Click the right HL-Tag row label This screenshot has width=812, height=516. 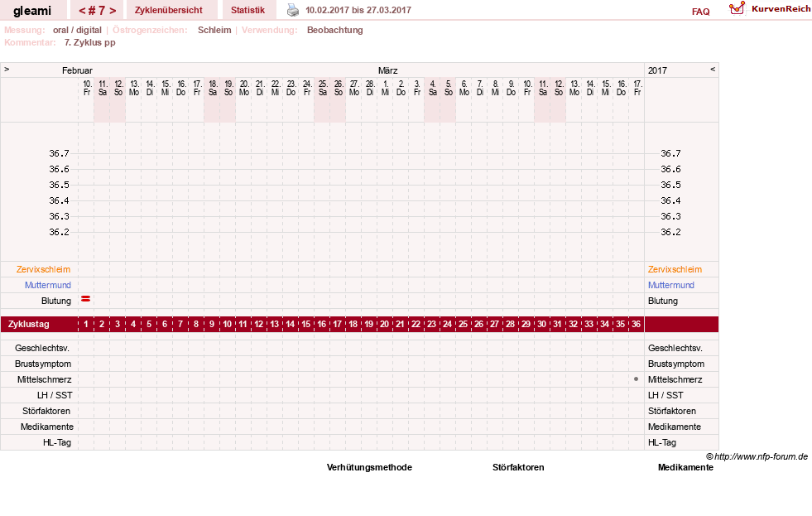(662, 442)
